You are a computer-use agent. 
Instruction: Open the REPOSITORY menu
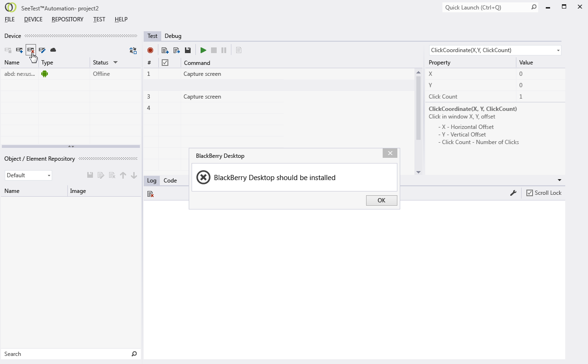point(67,19)
